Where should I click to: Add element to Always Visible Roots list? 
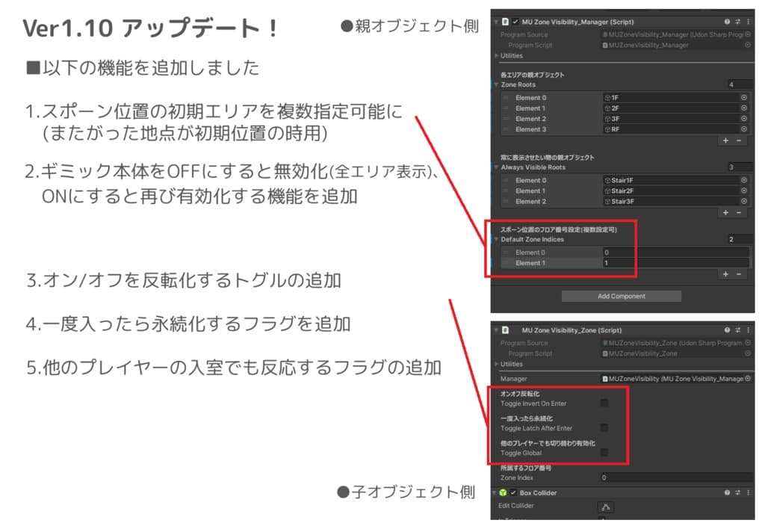[726, 213]
